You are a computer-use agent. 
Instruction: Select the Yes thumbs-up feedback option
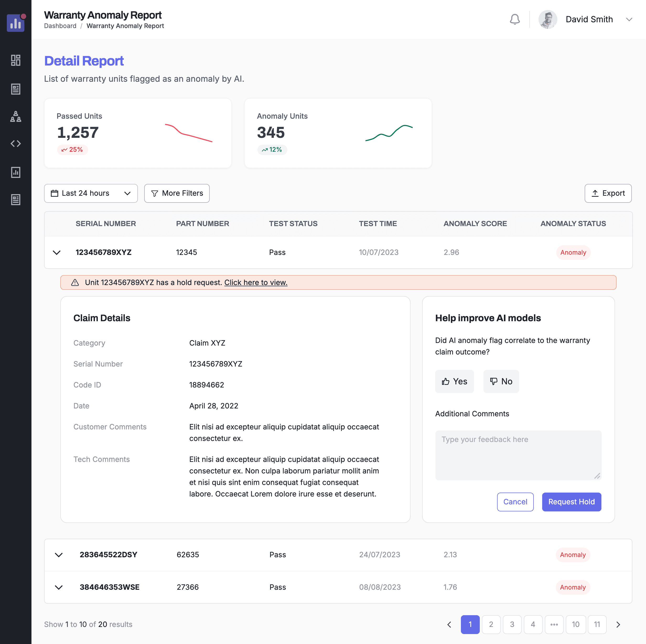coord(454,381)
